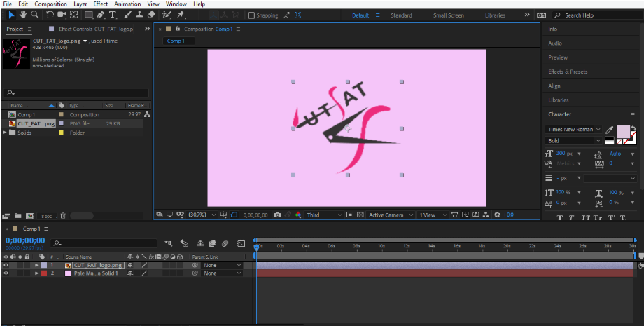Screen dimensions: 644x326
Task: Select the Pan Behind anchor point tool
Action: pos(74,15)
